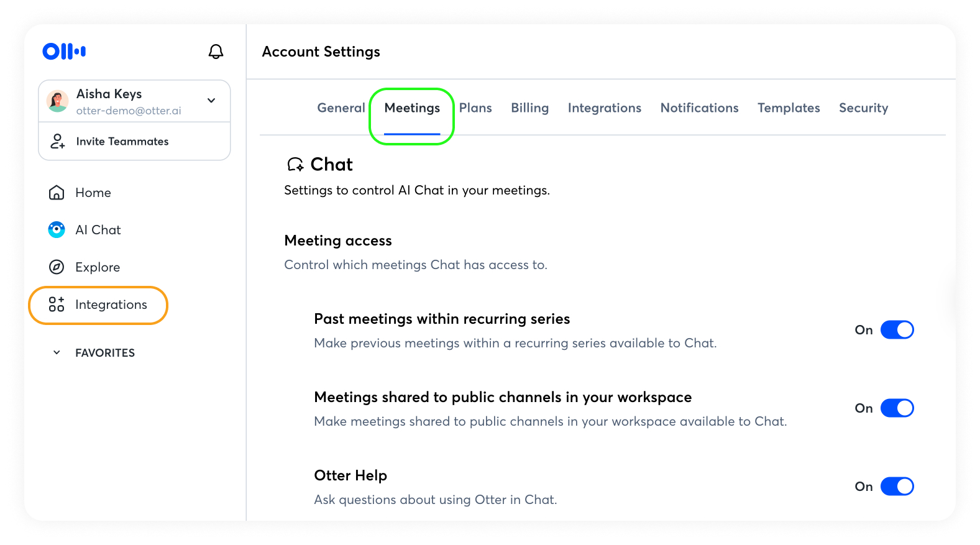Switch to the General tab
This screenshot has width=980, height=545.
[x=341, y=108]
